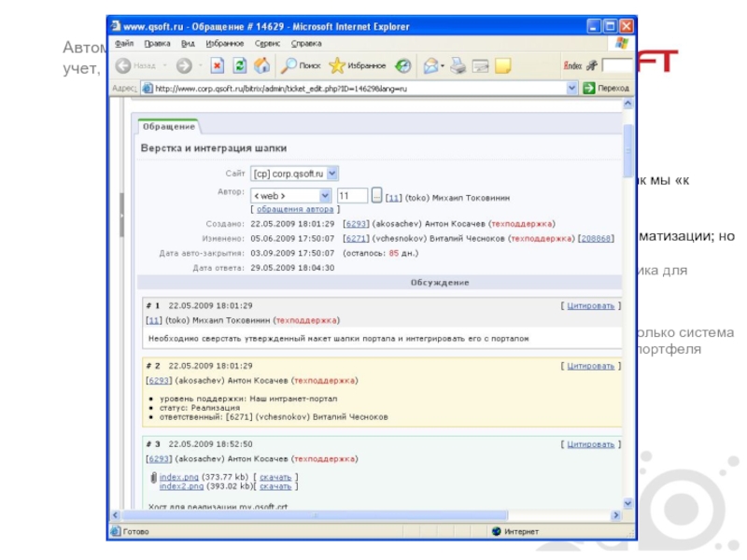The image size is (747, 560).
Task: Open link [208868] in Изменено row
Action: pyautogui.click(x=596, y=239)
